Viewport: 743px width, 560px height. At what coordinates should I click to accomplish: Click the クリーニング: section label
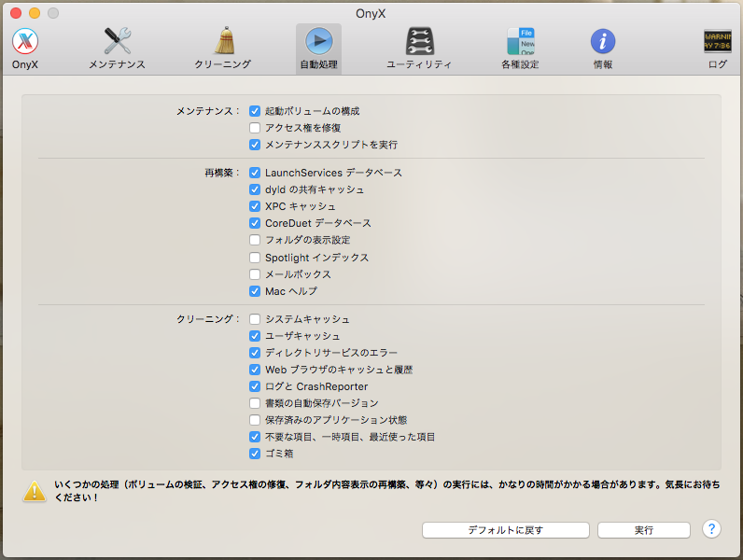click(x=208, y=319)
